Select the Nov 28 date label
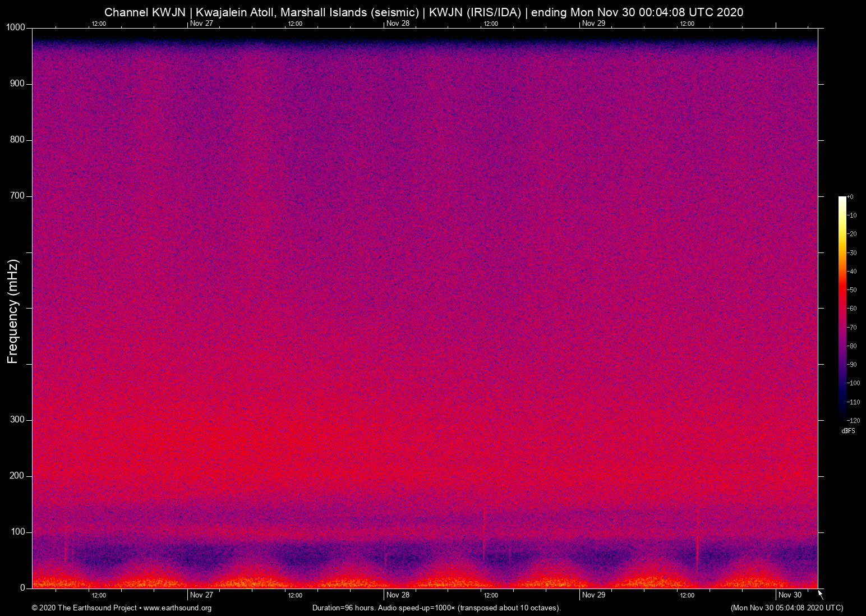The width and height of the screenshot is (866, 616). [x=398, y=595]
